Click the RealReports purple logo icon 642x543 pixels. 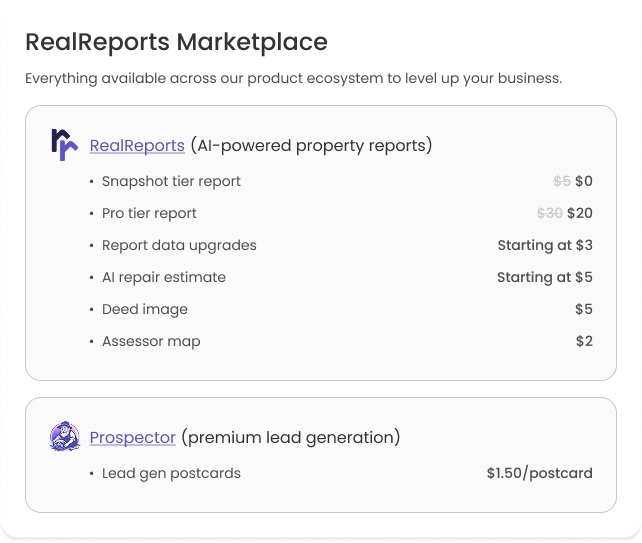64,145
